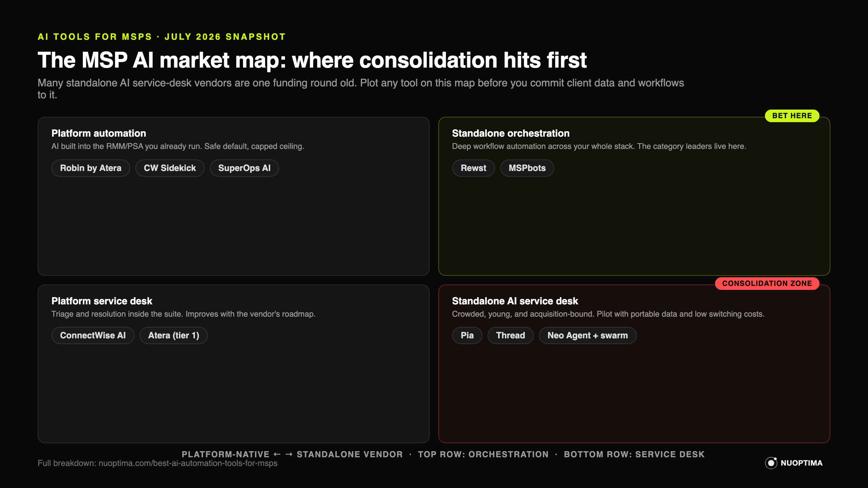This screenshot has height=488, width=868.
Task: Click the 'category leaders live here' description
Action: tap(599, 146)
